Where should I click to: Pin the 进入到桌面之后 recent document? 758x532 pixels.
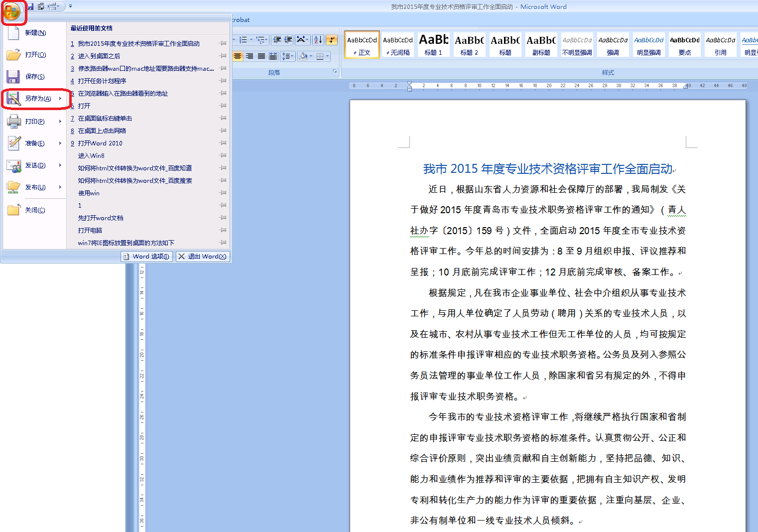coord(223,56)
